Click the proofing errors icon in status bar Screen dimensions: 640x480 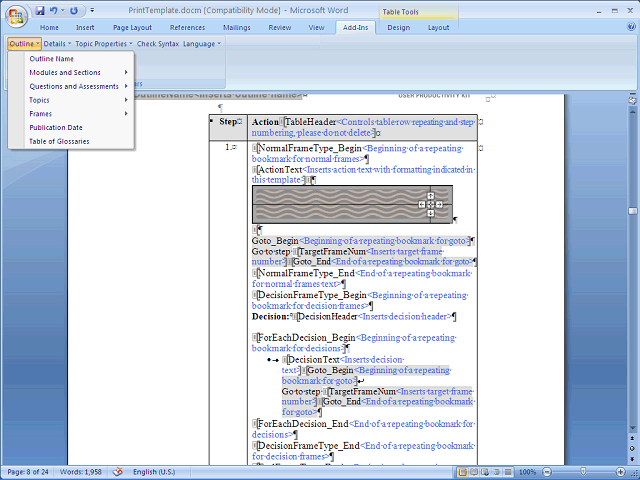118,472
